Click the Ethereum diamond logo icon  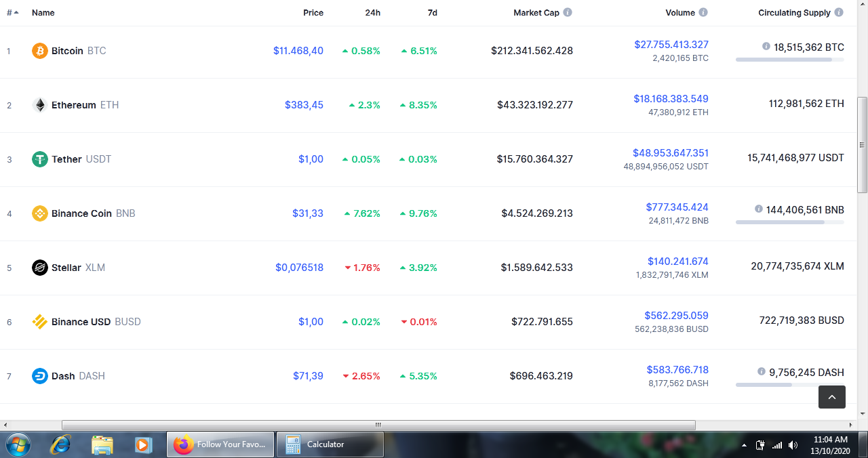pyautogui.click(x=40, y=105)
